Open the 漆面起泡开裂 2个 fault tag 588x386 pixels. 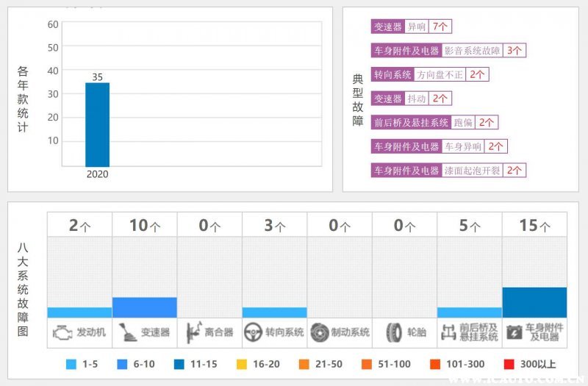click(x=448, y=170)
